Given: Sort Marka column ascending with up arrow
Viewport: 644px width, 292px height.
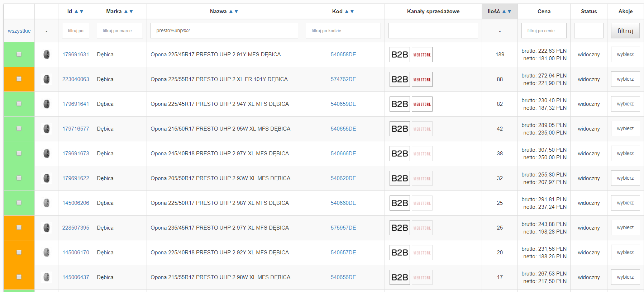Looking at the screenshot, I should [x=126, y=11].
